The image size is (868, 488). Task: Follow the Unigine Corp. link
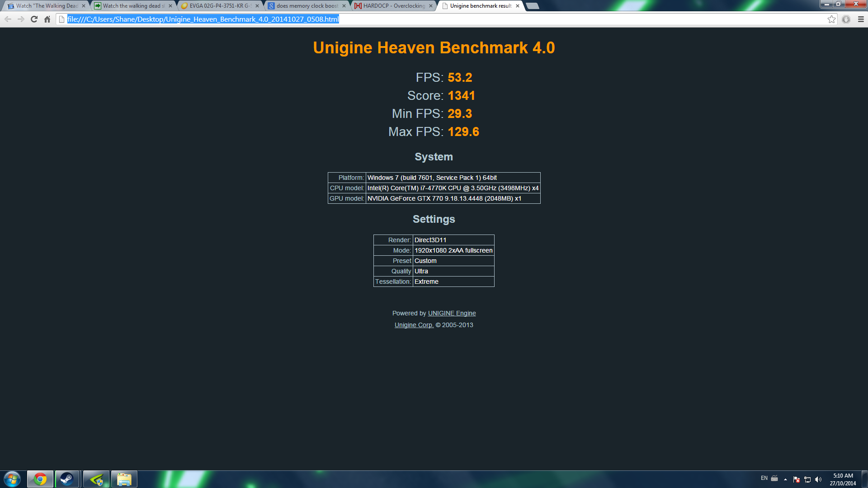(414, 325)
